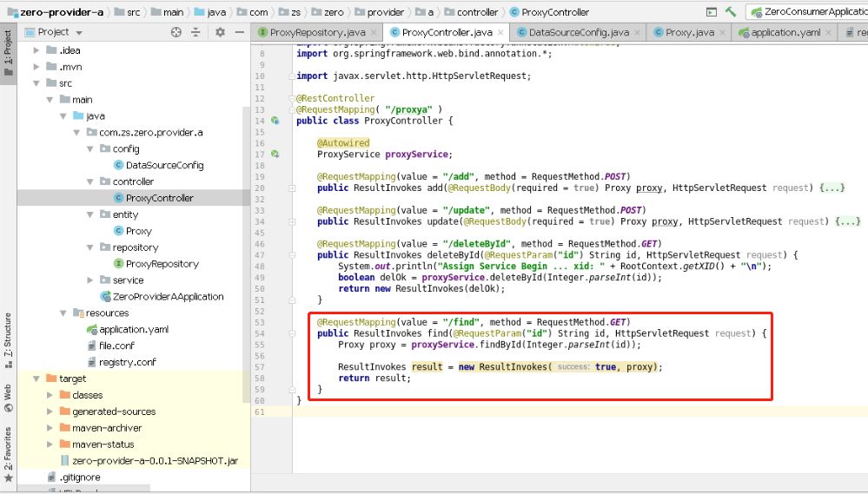Screen dimensions: 868x494
Task: Toggle fold marker on the update method
Action: click(292, 221)
